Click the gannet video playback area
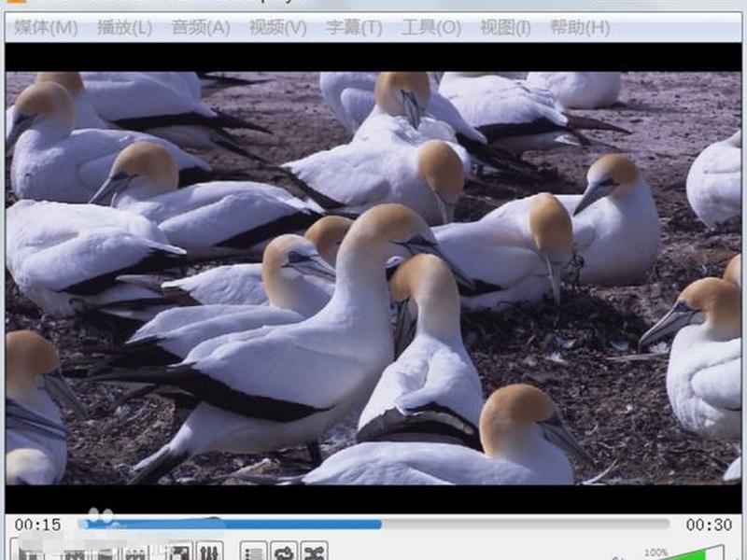 [x=373, y=278]
